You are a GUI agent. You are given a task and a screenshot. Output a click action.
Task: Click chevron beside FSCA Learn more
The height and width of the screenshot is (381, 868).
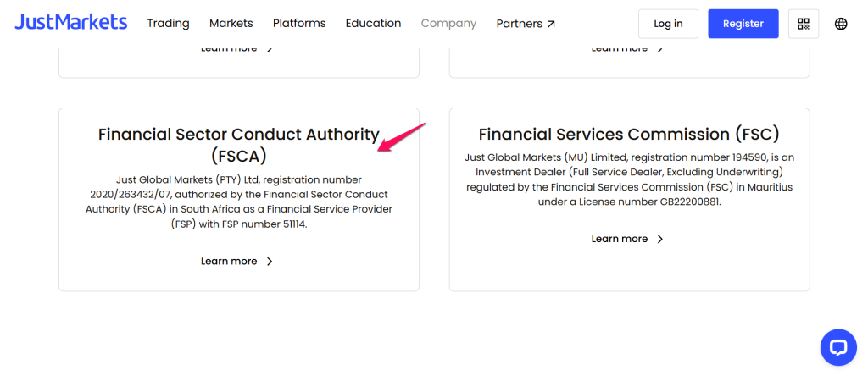click(x=270, y=262)
